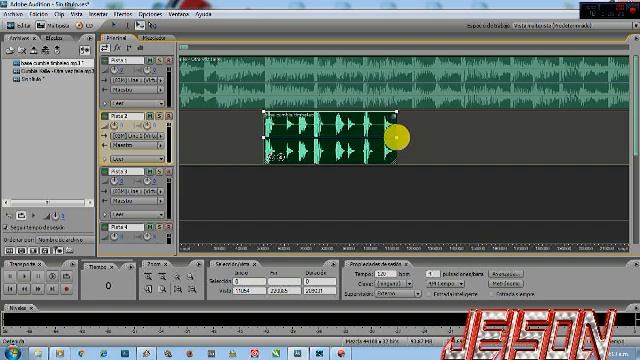Screen dimensions: 640x360
Task: Open the Efectos menu in menu bar
Action: [x=123, y=14]
